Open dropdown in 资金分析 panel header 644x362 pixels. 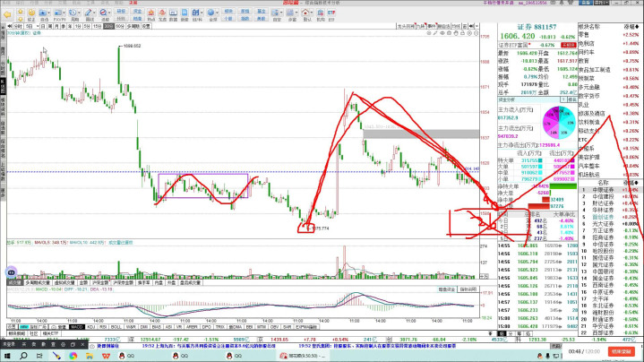coord(564,99)
